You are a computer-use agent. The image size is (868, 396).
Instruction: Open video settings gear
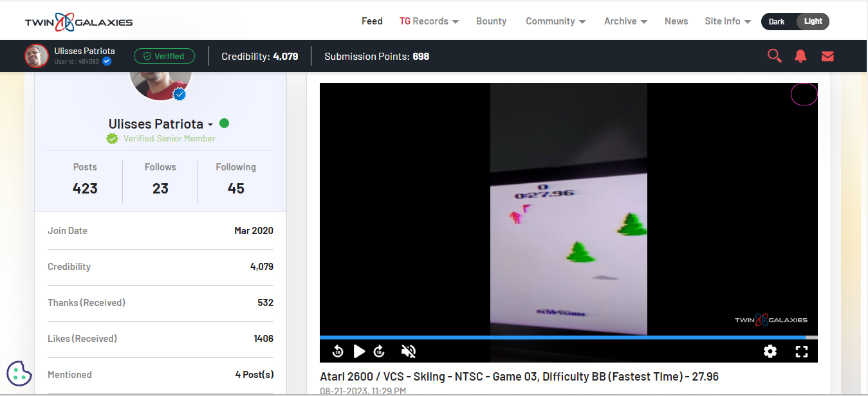[x=770, y=351]
